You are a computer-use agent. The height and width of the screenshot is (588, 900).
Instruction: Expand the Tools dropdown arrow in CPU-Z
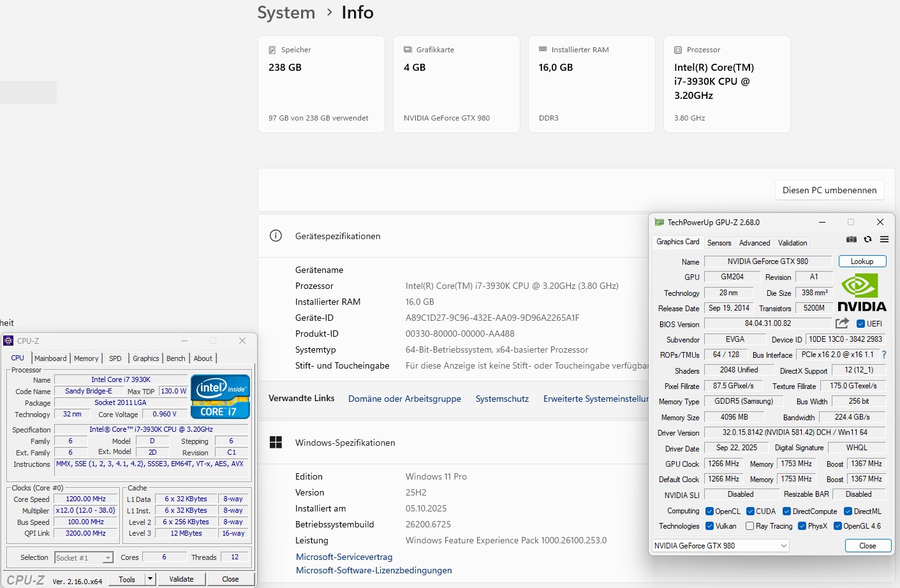click(x=150, y=579)
